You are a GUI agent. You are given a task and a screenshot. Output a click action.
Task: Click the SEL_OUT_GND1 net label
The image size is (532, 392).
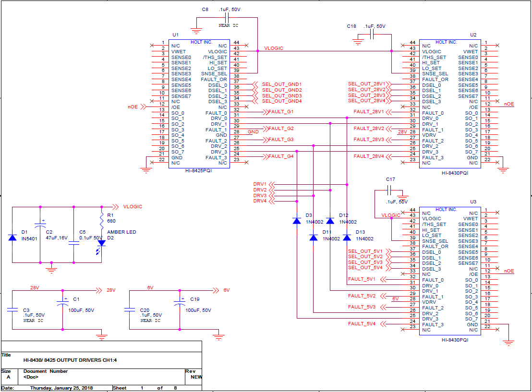282,84
